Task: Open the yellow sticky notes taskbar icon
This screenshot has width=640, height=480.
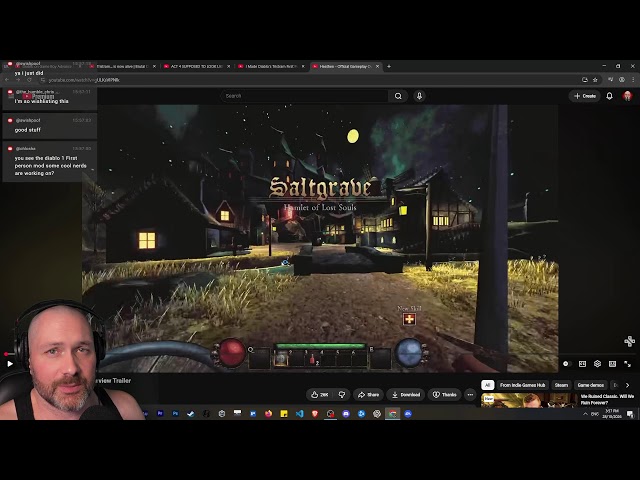Action: tap(284, 413)
